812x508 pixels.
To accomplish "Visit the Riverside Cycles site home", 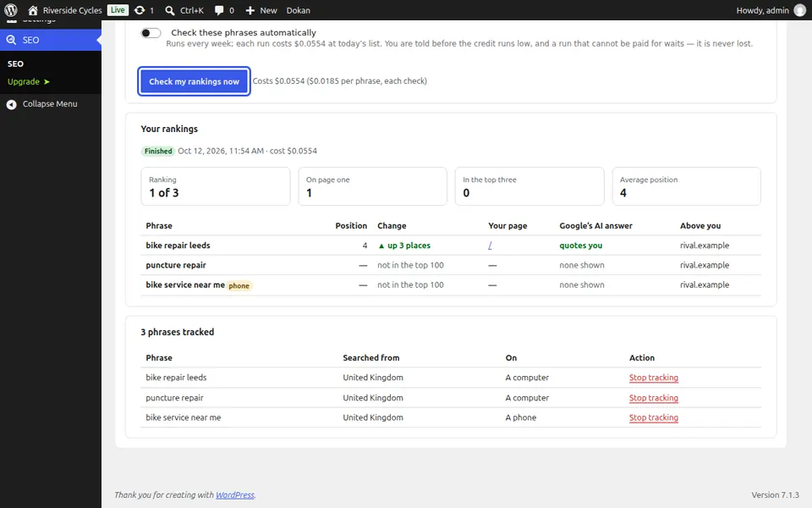I will pos(65,10).
